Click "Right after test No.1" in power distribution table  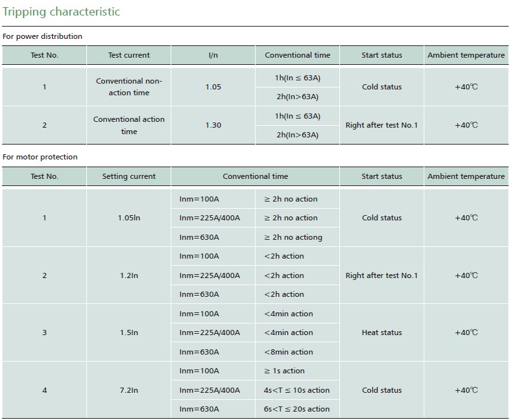point(382,125)
